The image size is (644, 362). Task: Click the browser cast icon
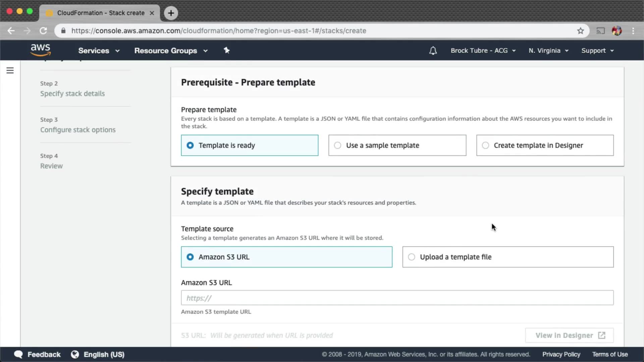[x=600, y=31]
